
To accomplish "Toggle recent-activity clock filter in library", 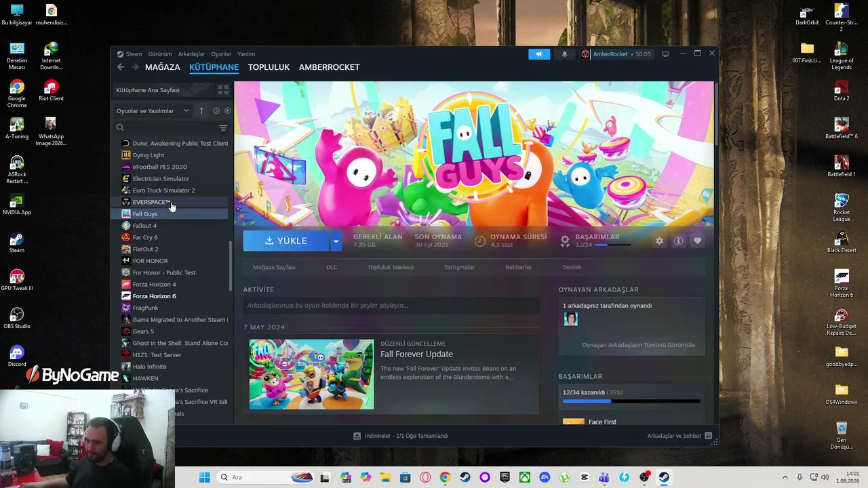I will point(216,110).
